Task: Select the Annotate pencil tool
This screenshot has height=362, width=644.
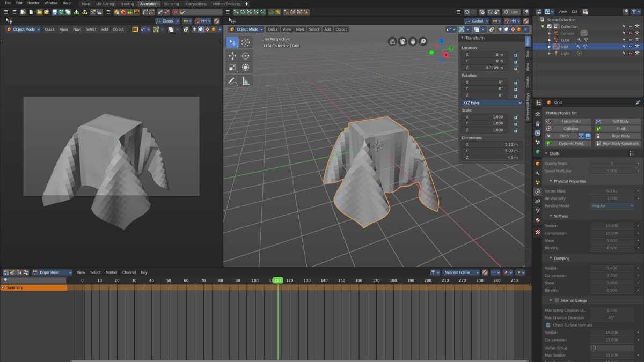Action: [232, 82]
